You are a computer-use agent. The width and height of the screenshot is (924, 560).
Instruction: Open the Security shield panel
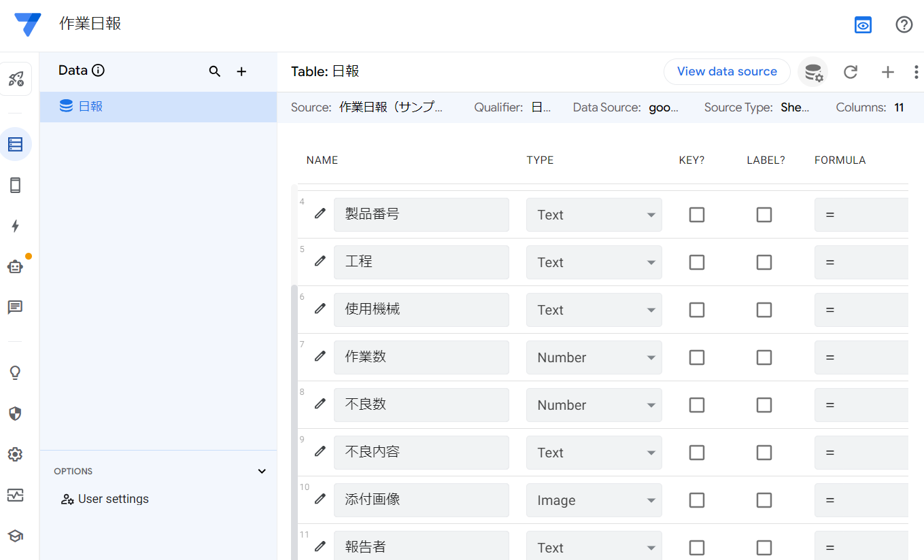pyautogui.click(x=16, y=413)
